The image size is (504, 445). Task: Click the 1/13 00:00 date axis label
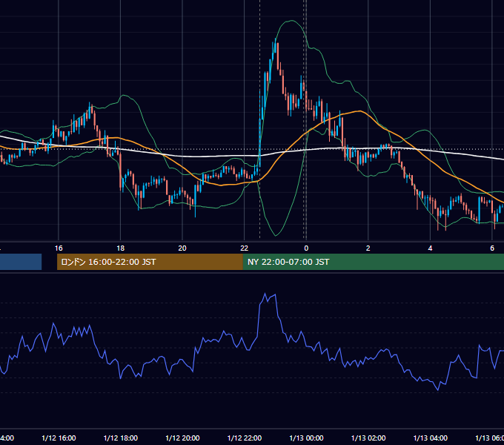tap(306, 438)
